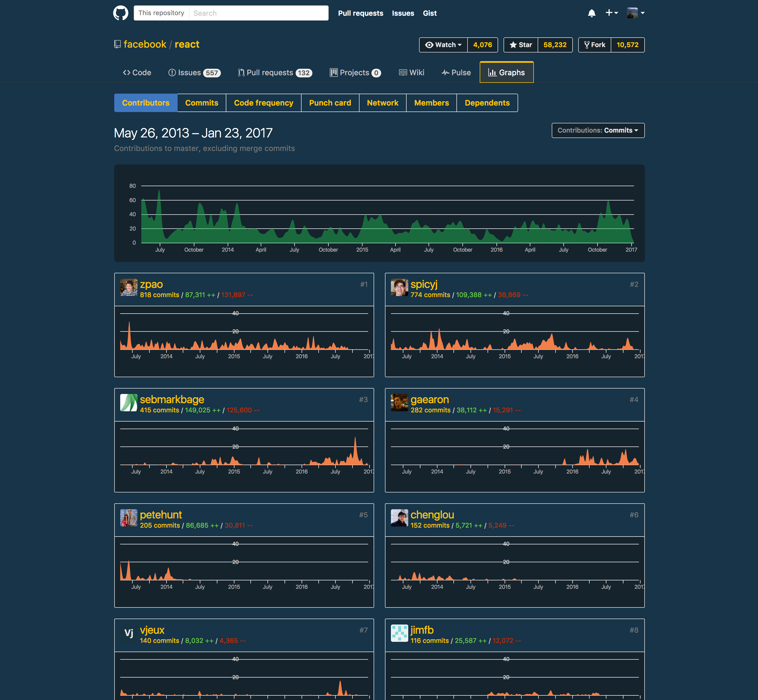This screenshot has width=758, height=700.
Task: Open Gist from top navigation
Action: coord(430,13)
